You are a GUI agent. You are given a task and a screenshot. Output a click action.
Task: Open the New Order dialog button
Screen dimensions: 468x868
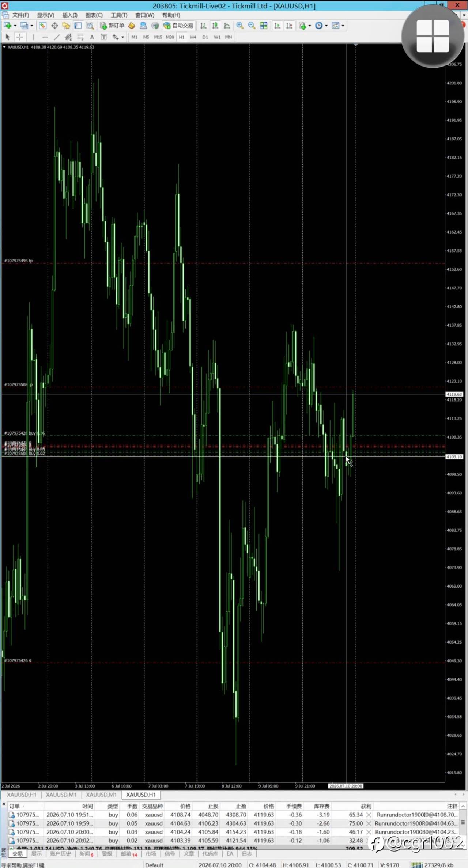click(112, 25)
